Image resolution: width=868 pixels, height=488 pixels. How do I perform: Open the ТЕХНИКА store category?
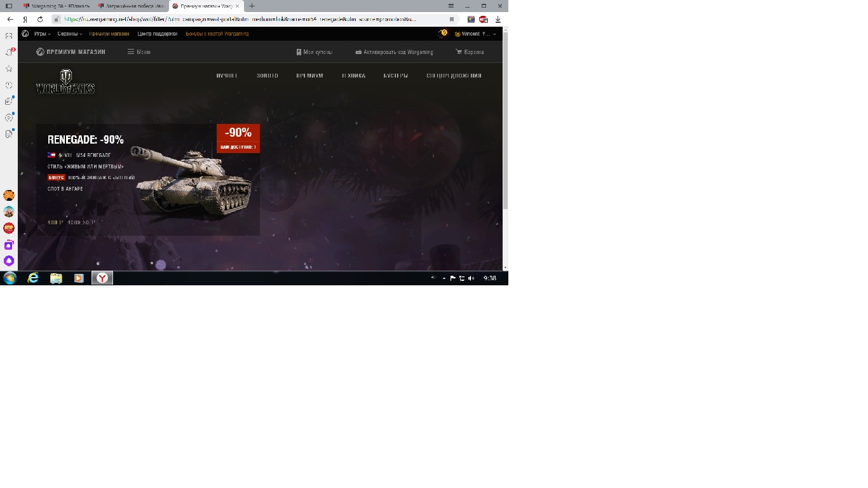coord(353,76)
